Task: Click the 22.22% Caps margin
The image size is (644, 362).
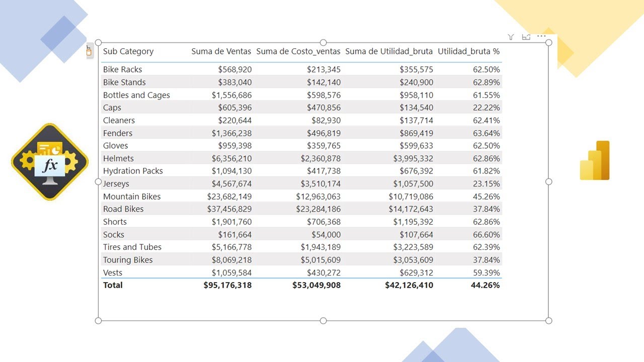Action: (487, 108)
